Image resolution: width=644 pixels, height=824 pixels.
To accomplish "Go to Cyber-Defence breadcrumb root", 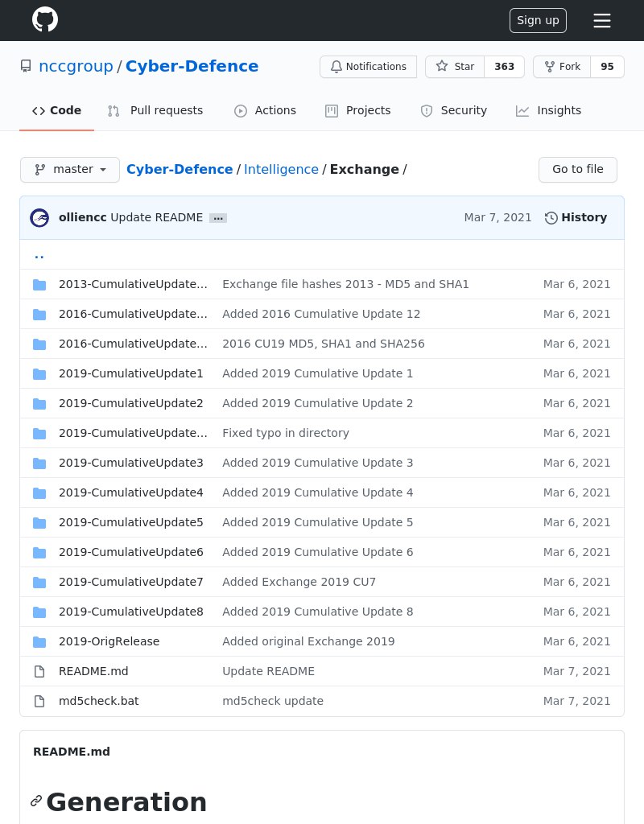I will pos(180,169).
